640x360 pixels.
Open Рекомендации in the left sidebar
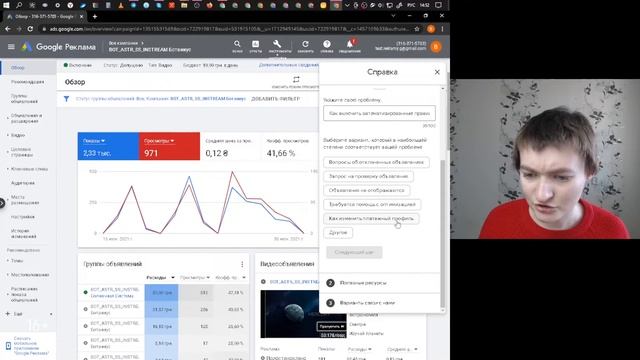(x=27, y=82)
